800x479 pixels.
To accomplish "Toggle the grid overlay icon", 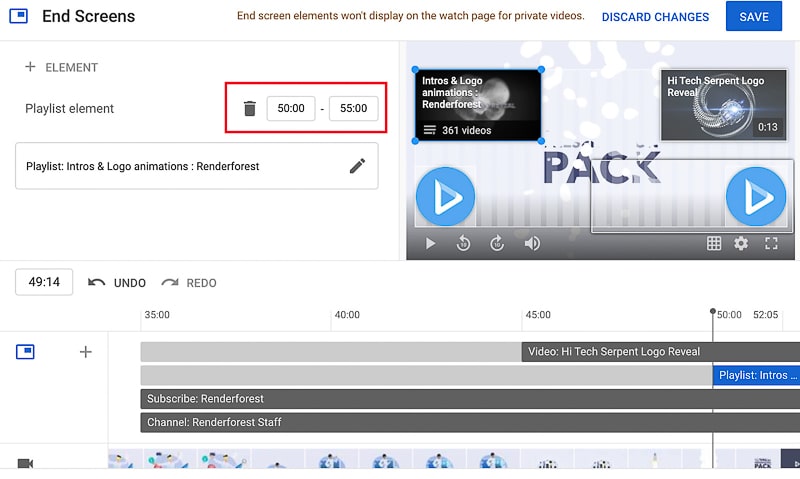I will pos(714,243).
